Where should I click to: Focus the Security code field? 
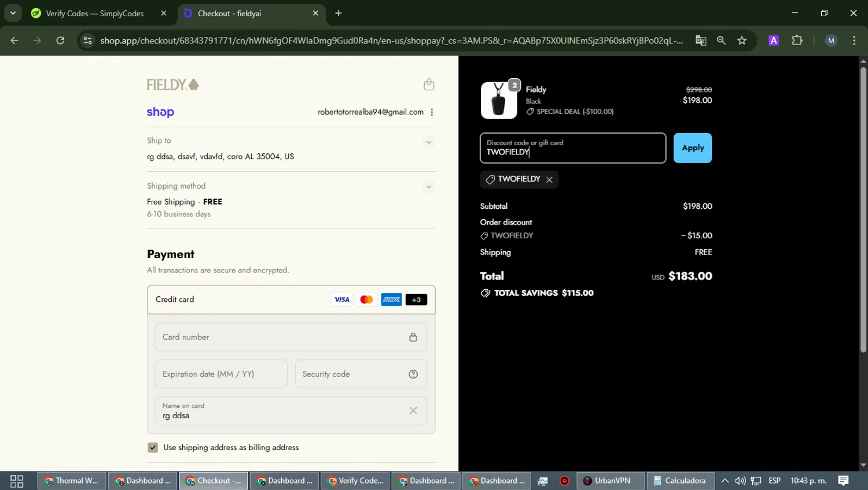point(361,374)
